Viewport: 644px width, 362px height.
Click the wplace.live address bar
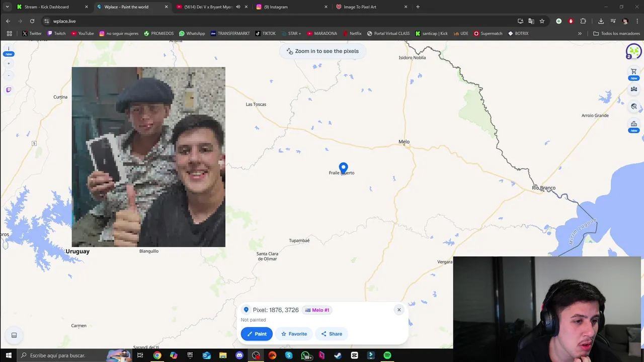point(282,21)
